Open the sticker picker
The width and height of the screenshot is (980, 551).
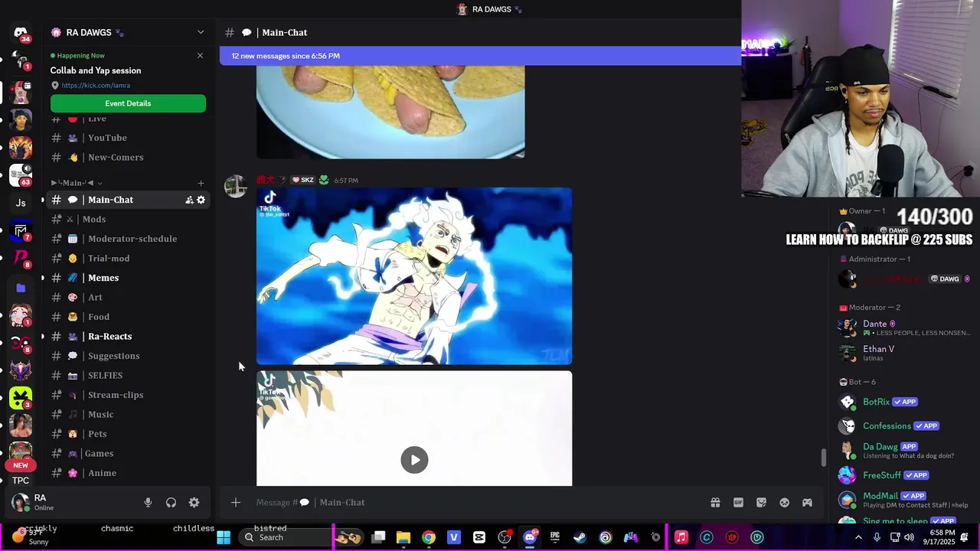click(761, 503)
